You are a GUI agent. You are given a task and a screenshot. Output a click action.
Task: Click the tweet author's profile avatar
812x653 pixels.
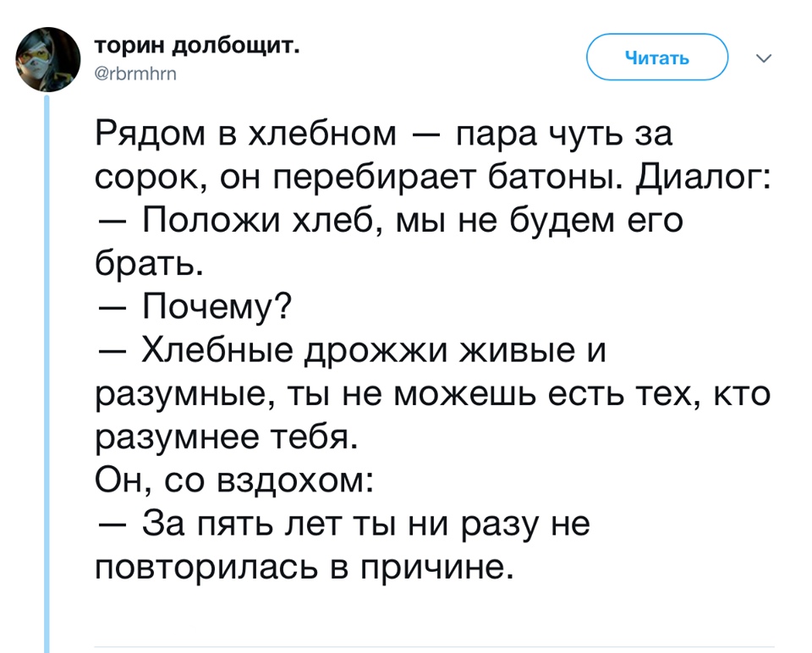click(x=48, y=59)
